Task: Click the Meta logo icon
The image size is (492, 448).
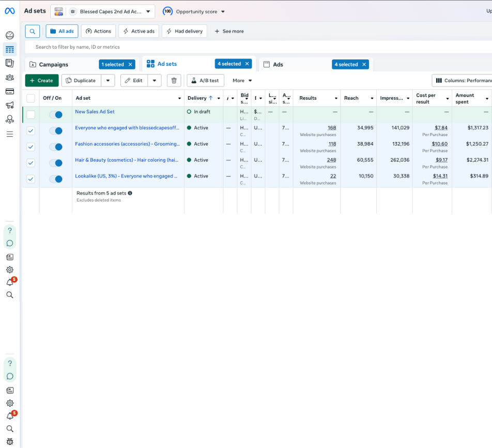Action: (10, 11)
